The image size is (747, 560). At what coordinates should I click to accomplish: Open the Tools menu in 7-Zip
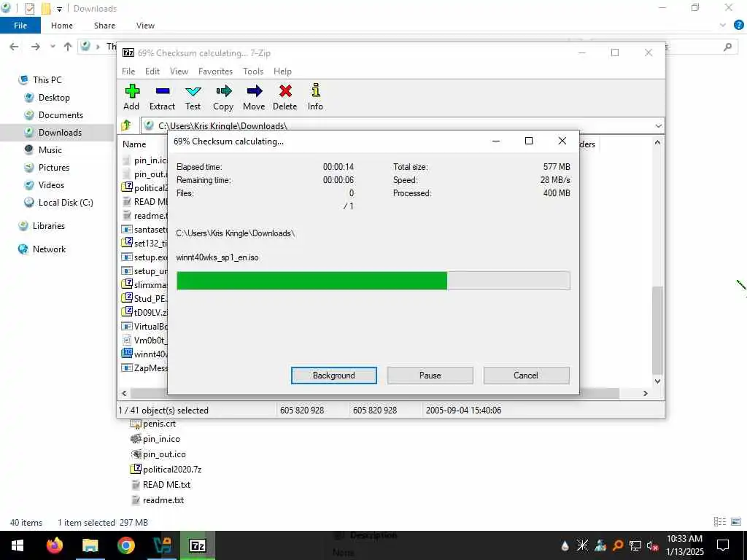click(253, 71)
